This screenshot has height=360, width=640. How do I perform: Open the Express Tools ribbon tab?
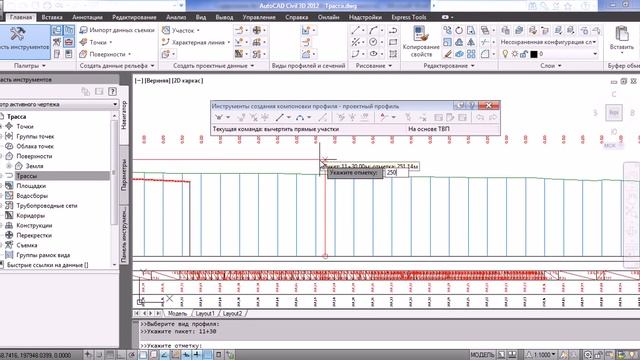(x=409, y=17)
